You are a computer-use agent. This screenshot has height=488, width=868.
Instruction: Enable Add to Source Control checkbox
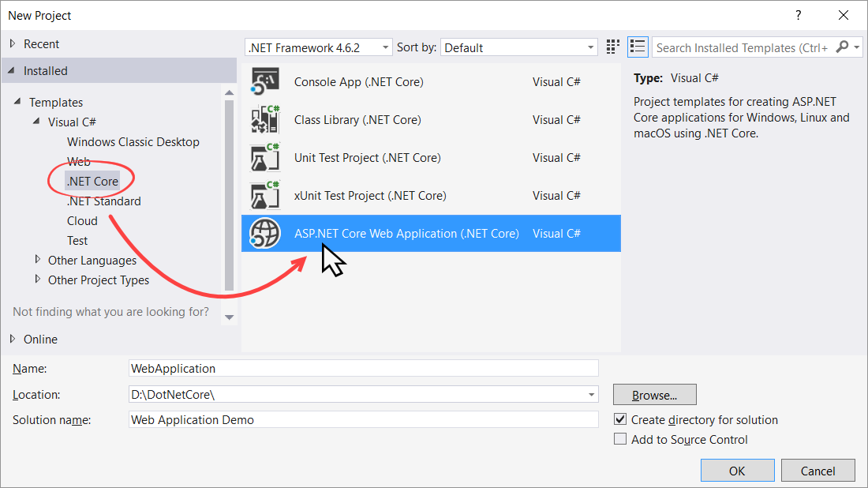pyautogui.click(x=620, y=439)
